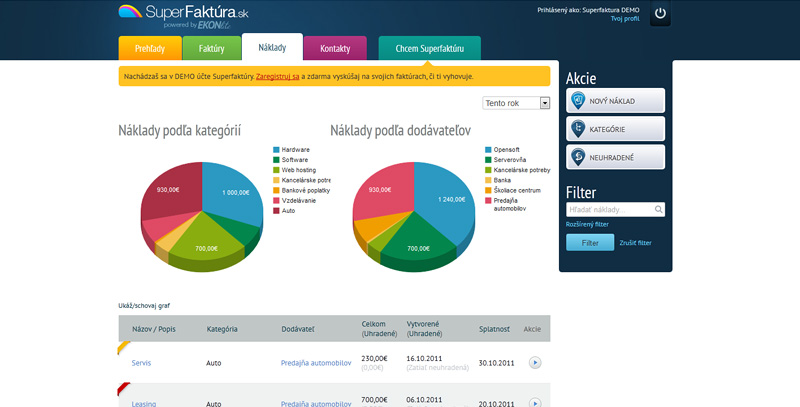The height and width of the screenshot is (407, 800).
Task: Click the Kategória column header
Action: (x=222, y=329)
